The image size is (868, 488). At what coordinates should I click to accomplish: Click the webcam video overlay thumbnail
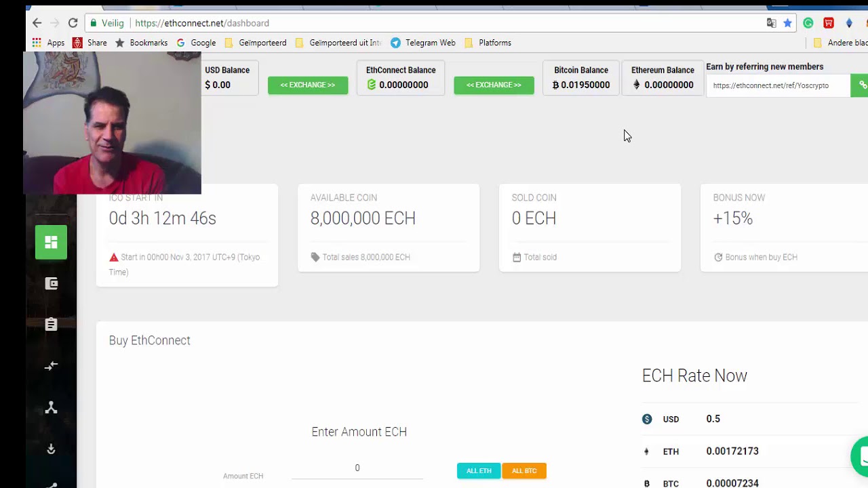(x=112, y=123)
